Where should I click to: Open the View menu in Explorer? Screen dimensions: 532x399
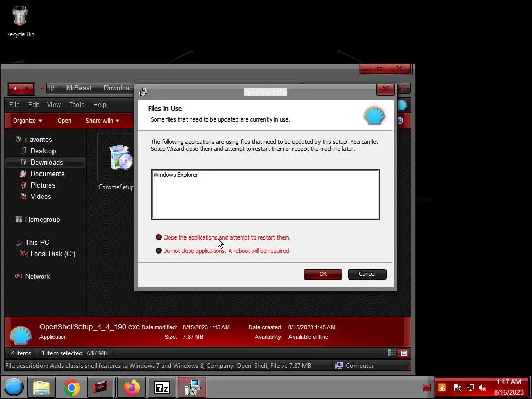[54, 105]
